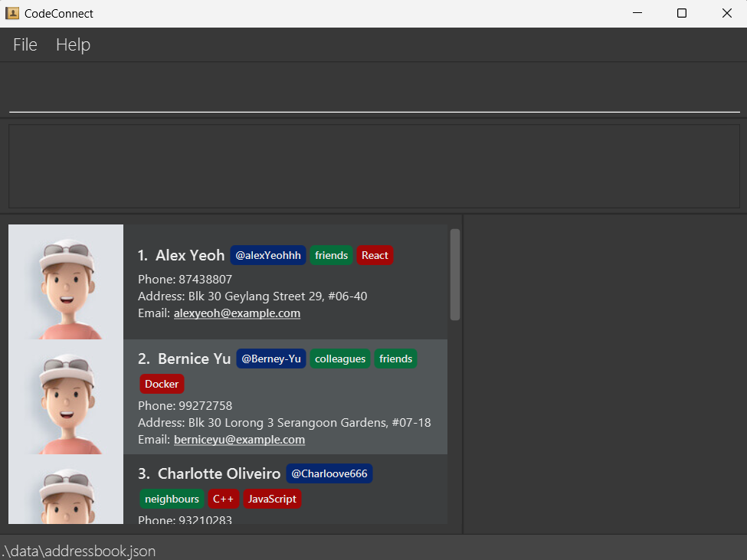Click the neighbours tag

click(x=172, y=499)
